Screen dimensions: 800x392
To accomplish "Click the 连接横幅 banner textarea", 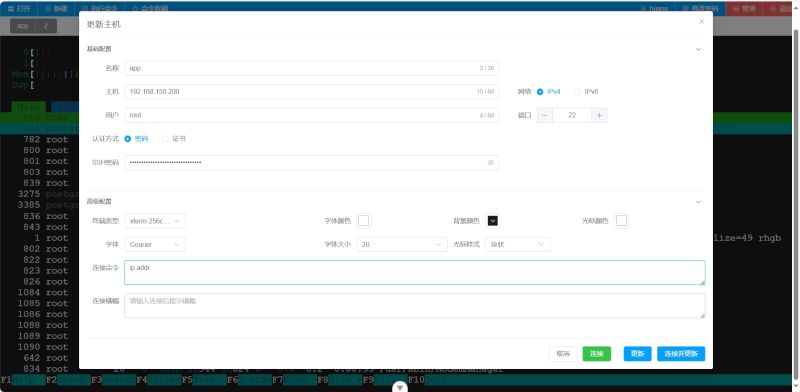I will tap(415, 306).
